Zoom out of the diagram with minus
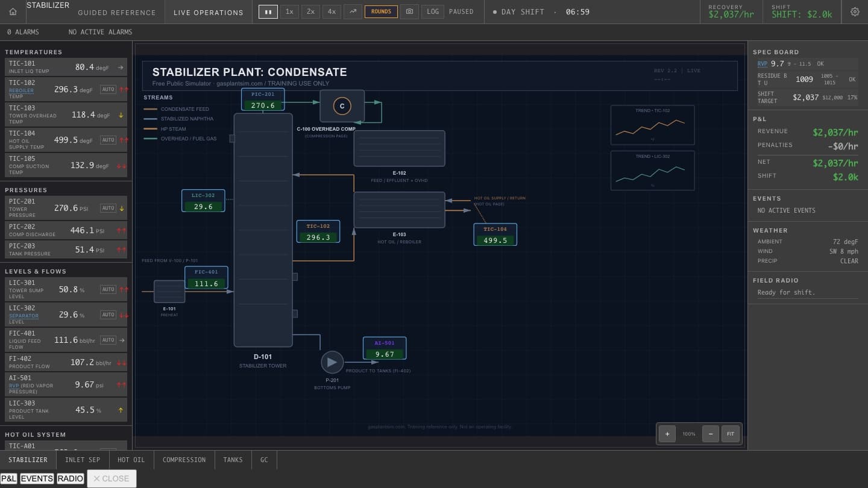 (x=711, y=434)
